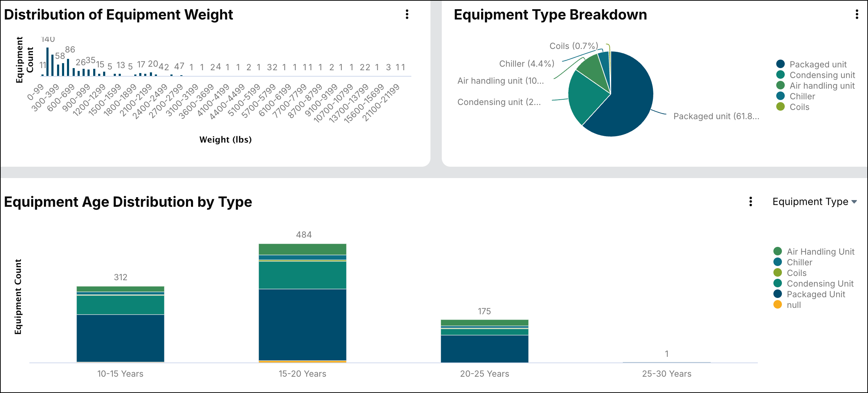
Task: Click Packaged Unit legend swatch in age chart
Action: point(778,294)
